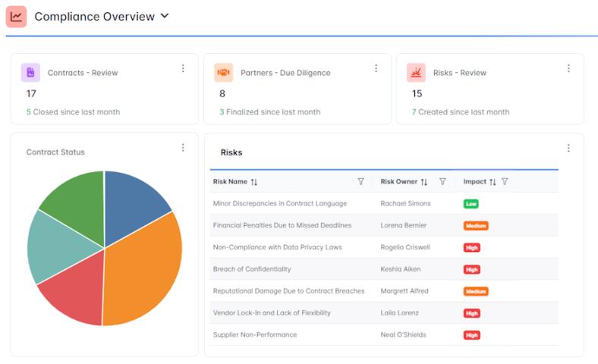The height and width of the screenshot is (364, 598).
Task: Click the orange Partners - Due Diligence icon
Action: [x=223, y=73]
